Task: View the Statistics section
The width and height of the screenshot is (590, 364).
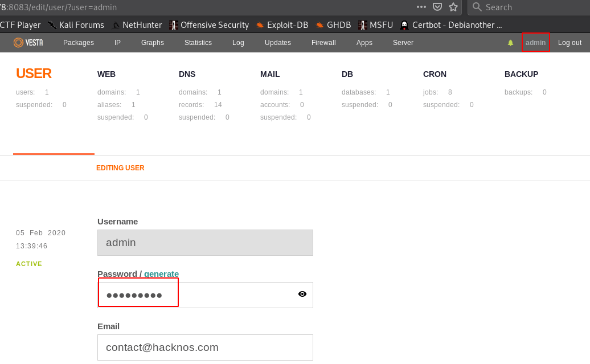Action: tap(198, 42)
